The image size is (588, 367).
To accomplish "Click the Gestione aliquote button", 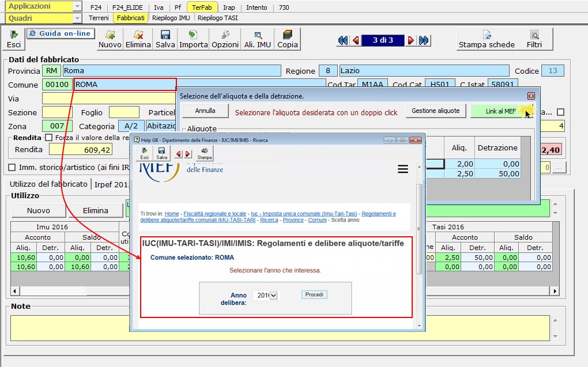I will pyautogui.click(x=436, y=111).
